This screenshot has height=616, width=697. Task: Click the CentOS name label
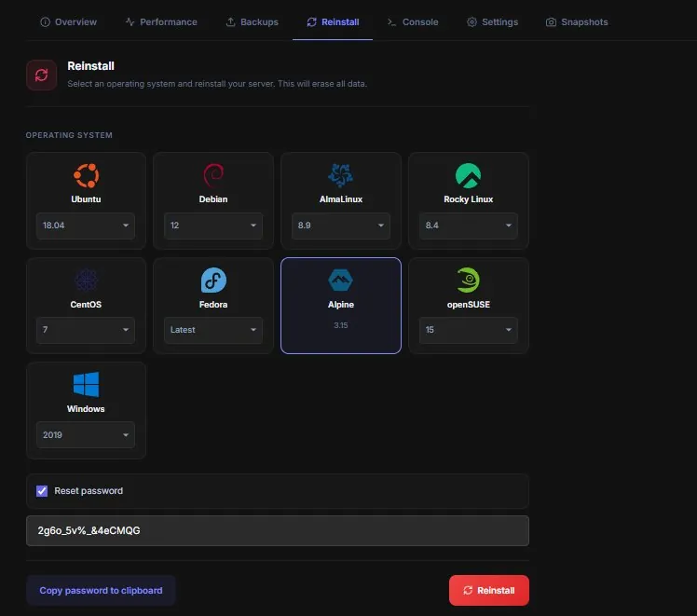point(86,305)
